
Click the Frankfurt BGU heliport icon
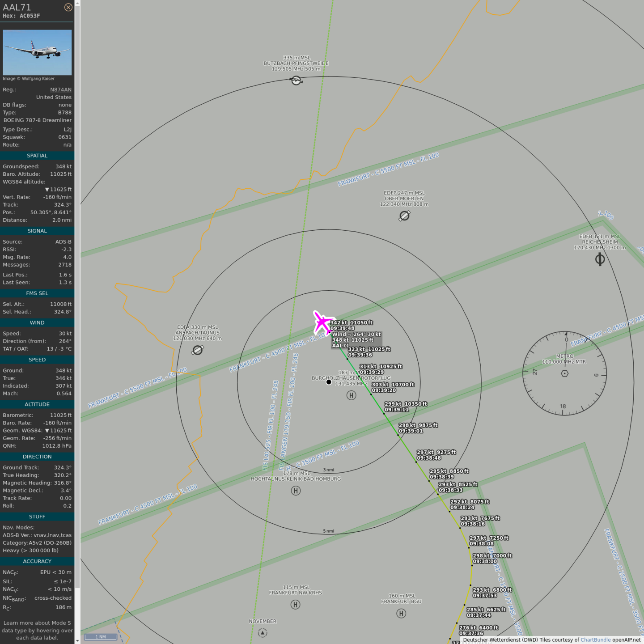[401, 613]
